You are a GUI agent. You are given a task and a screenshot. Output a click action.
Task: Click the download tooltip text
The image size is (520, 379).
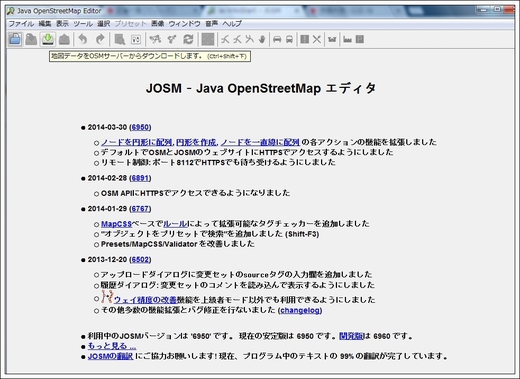(x=150, y=56)
